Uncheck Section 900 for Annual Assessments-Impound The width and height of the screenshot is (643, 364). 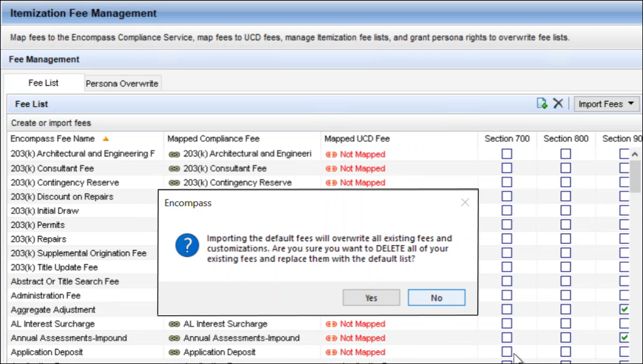(x=624, y=337)
